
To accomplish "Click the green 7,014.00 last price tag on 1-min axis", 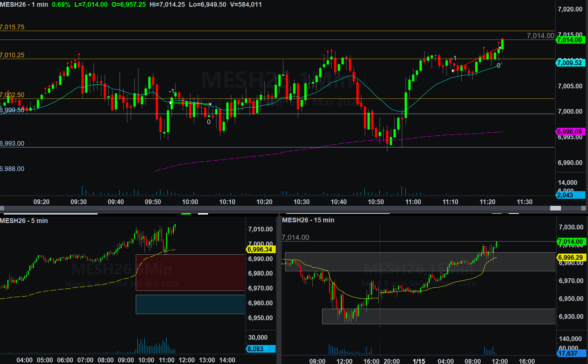I will [x=570, y=40].
